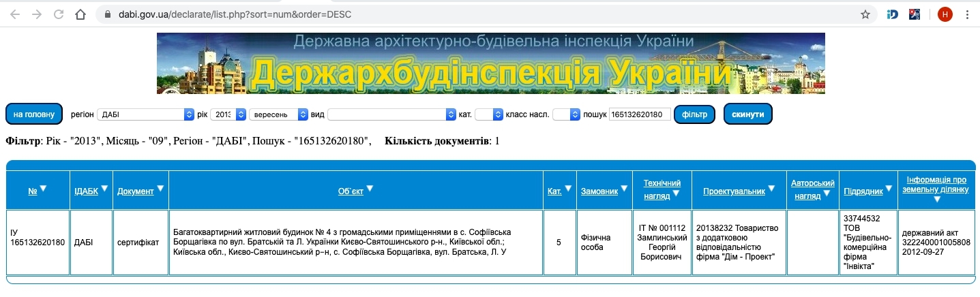Click sort arrow under Технічний нагляд header
The image size is (980, 297).
click(x=675, y=193)
